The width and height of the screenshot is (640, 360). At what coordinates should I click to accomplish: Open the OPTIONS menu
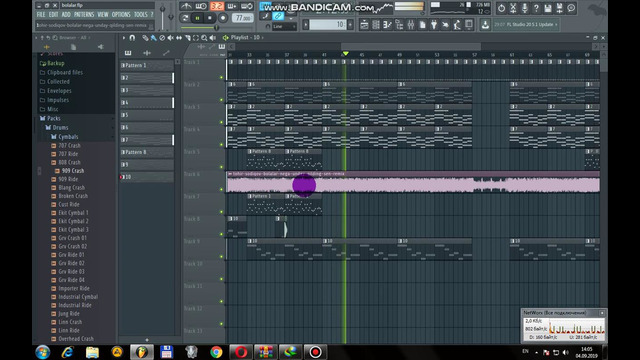[x=121, y=14]
